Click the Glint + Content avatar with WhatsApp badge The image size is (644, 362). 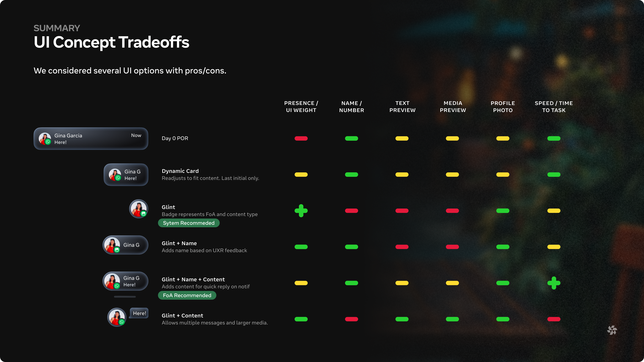click(117, 317)
